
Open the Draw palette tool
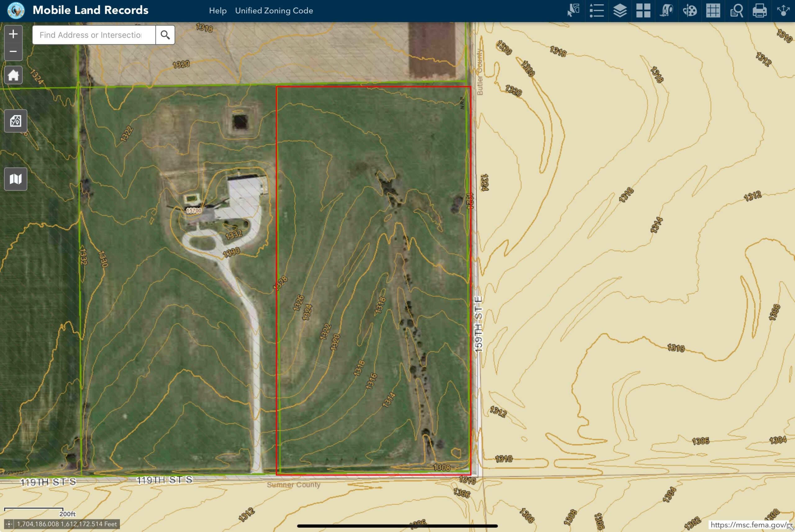click(x=690, y=11)
